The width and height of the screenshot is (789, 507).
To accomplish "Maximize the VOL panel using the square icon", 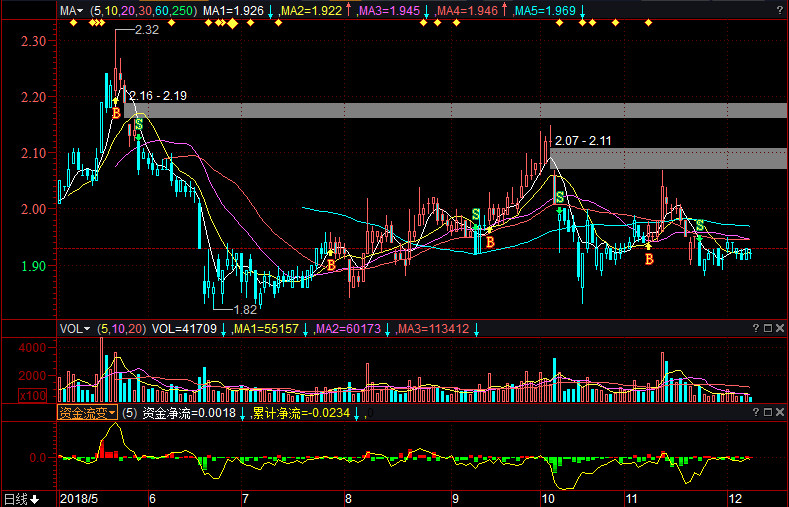I will click(x=767, y=328).
